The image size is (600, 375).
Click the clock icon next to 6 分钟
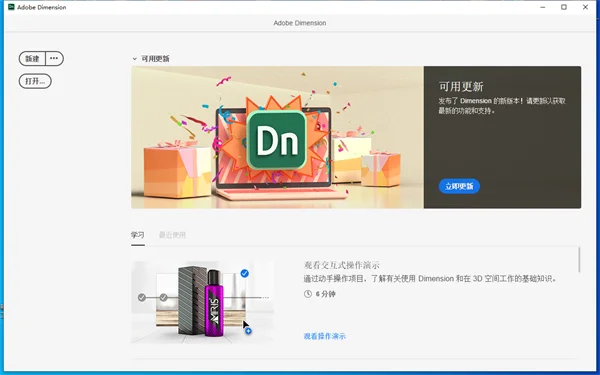[308, 294]
